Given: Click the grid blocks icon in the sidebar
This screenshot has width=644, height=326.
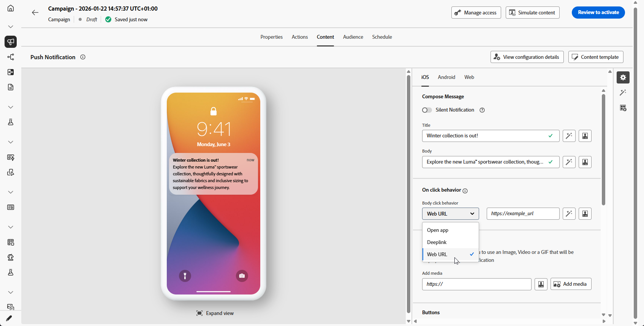Looking at the screenshot, I should 11,242.
